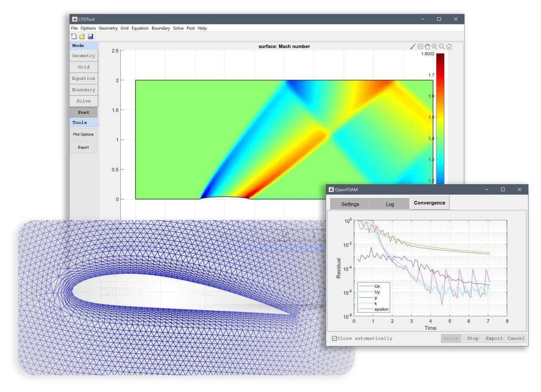
Task: Select the pan hand tool above the plot
Action: pyautogui.click(x=427, y=46)
